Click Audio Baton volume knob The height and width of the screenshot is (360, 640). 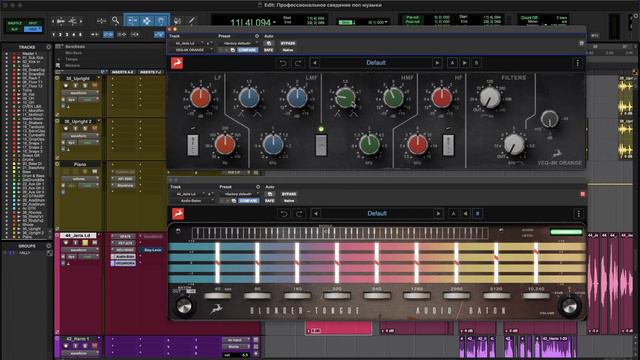[x=569, y=306]
